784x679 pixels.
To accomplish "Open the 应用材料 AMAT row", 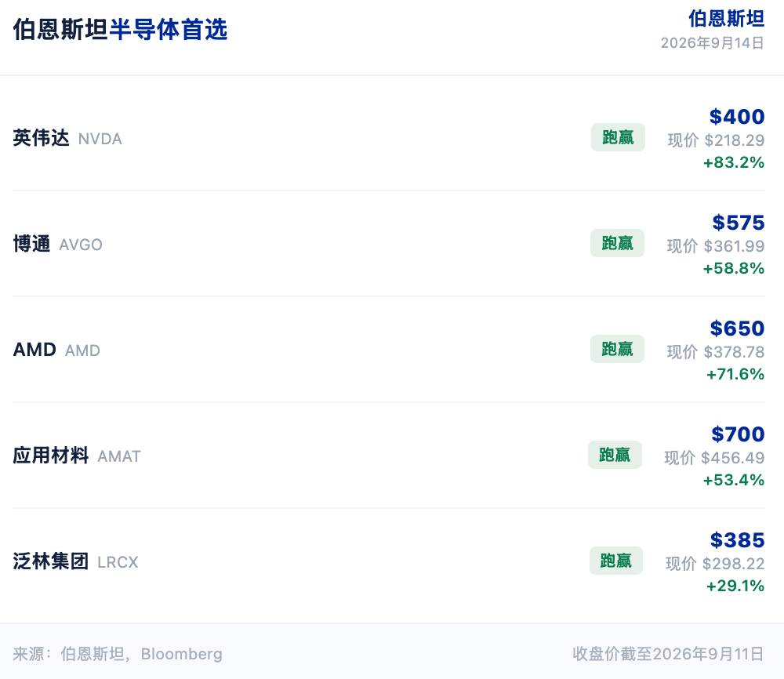I will click(389, 456).
